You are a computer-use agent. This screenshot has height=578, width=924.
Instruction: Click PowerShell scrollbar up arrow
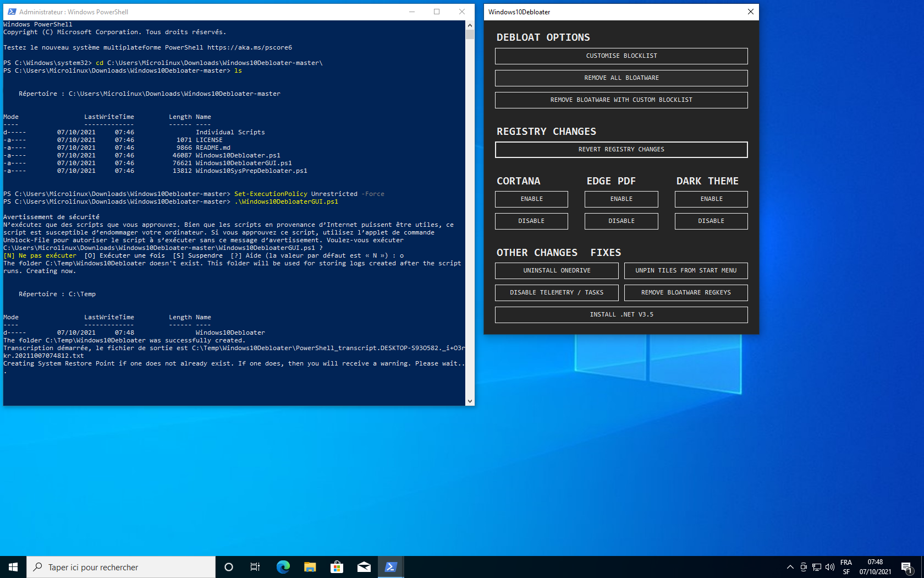(x=470, y=25)
